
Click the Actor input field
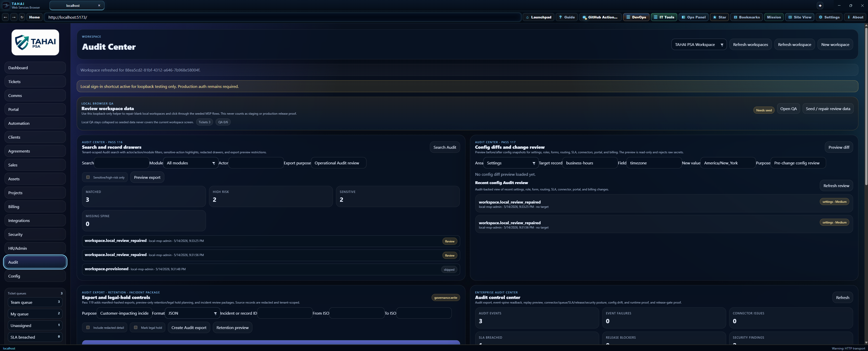pyautogui.click(x=256, y=163)
